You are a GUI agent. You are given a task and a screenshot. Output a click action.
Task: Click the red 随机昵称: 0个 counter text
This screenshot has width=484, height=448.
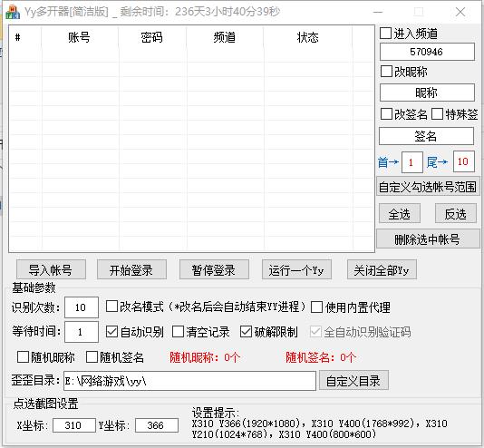[x=205, y=357]
